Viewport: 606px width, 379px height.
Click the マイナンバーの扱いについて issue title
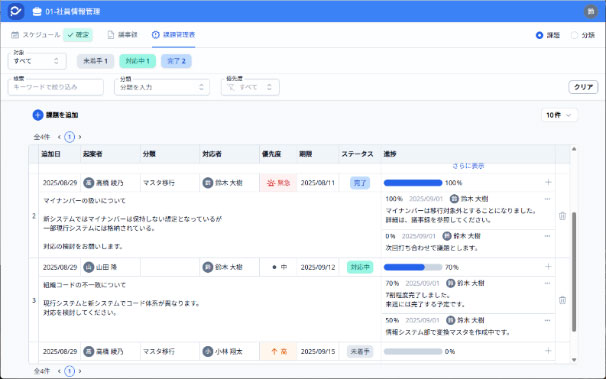coord(84,201)
